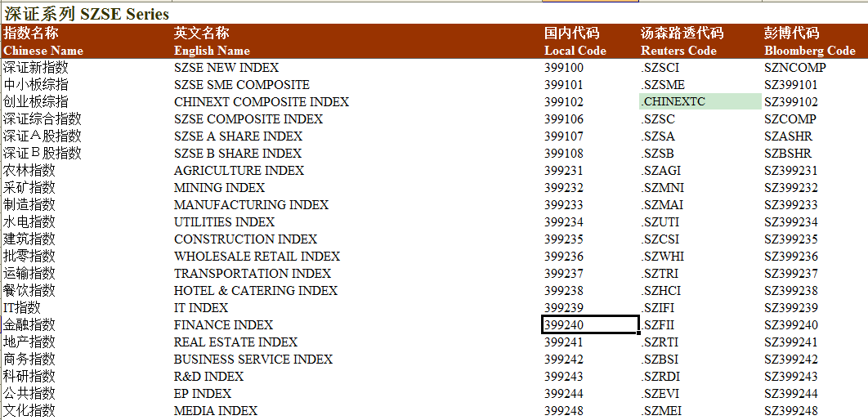868x420 pixels.
Task: Select cell EP INDEX
Action: (x=203, y=393)
